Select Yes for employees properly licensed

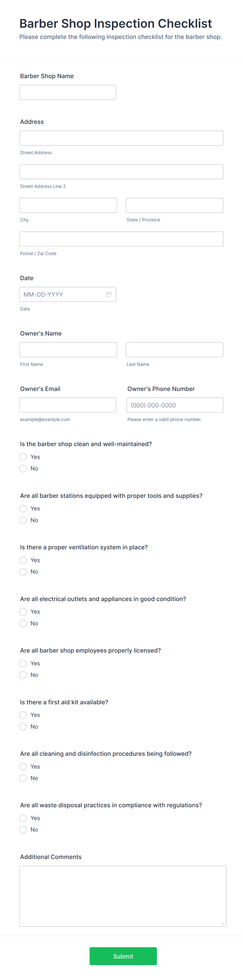click(23, 663)
